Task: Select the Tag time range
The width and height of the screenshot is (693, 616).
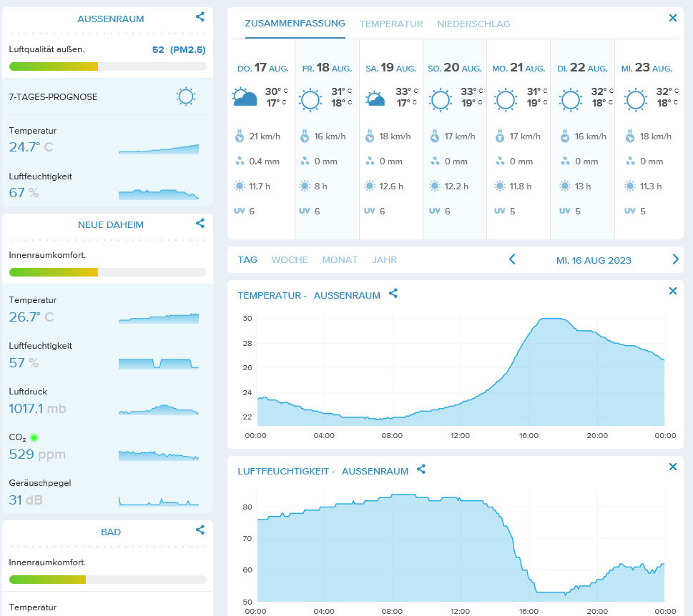Action: click(247, 259)
